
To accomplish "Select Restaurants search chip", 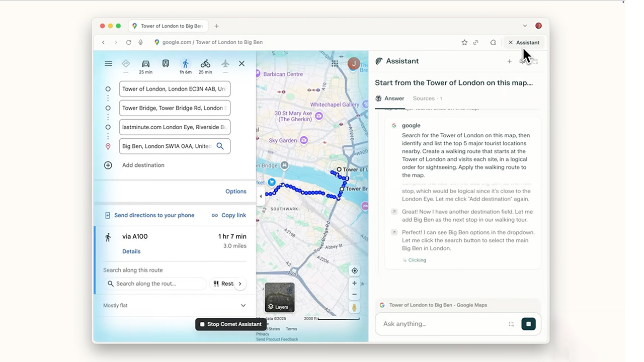I will coord(223,284).
